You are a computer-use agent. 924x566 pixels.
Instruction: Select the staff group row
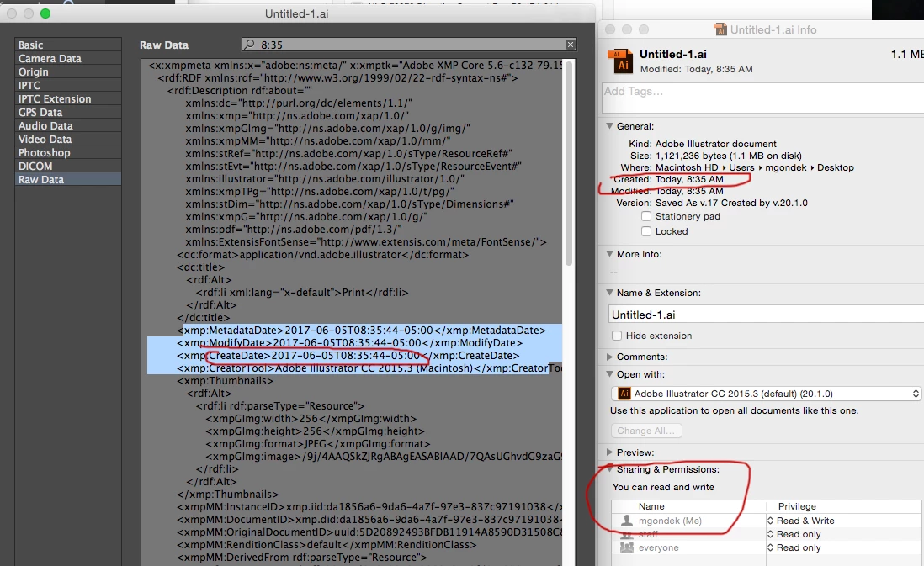pyautogui.click(x=766, y=534)
